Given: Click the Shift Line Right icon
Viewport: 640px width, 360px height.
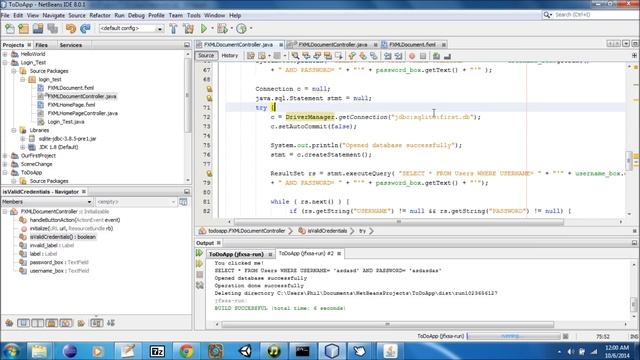Looking at the screenshot, I should point(398,56).
